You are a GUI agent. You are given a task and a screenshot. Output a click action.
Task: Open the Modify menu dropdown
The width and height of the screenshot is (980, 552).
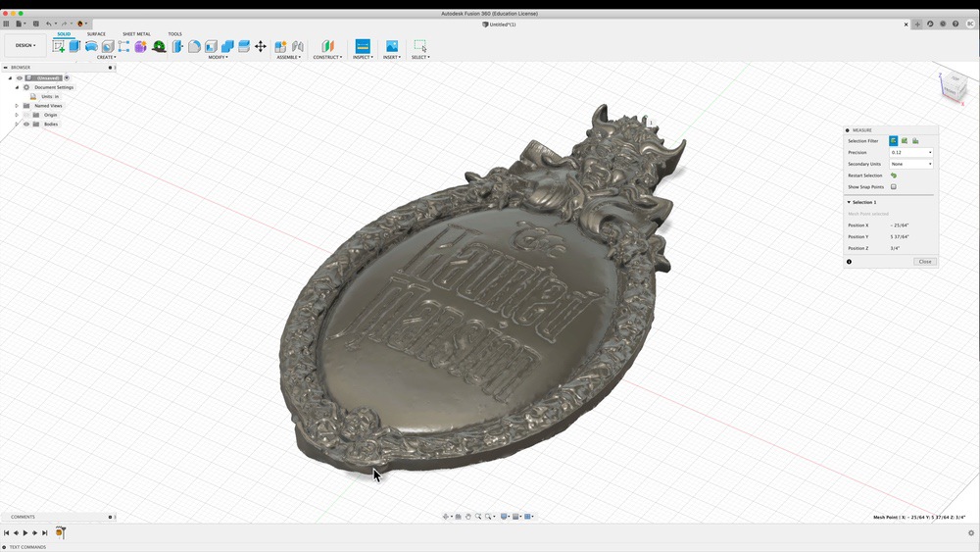(x=218, y=57)
